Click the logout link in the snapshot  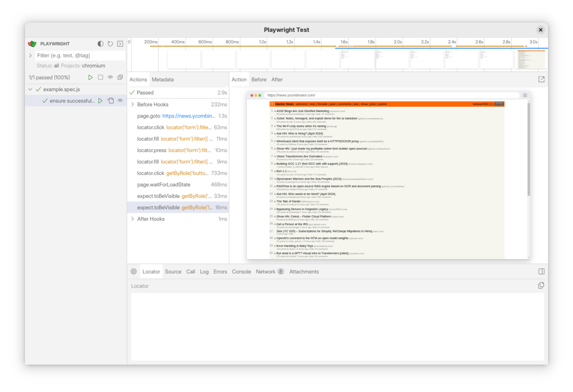(499, 104)
